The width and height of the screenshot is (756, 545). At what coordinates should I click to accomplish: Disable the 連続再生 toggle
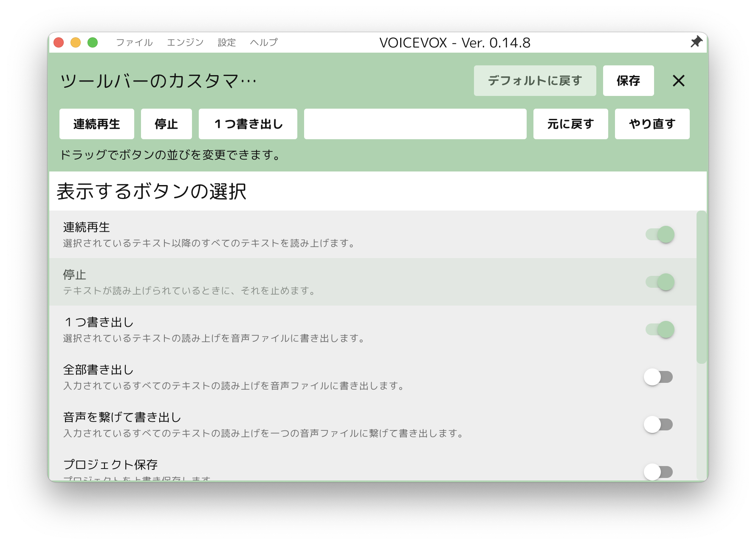[x=660, y=234]
